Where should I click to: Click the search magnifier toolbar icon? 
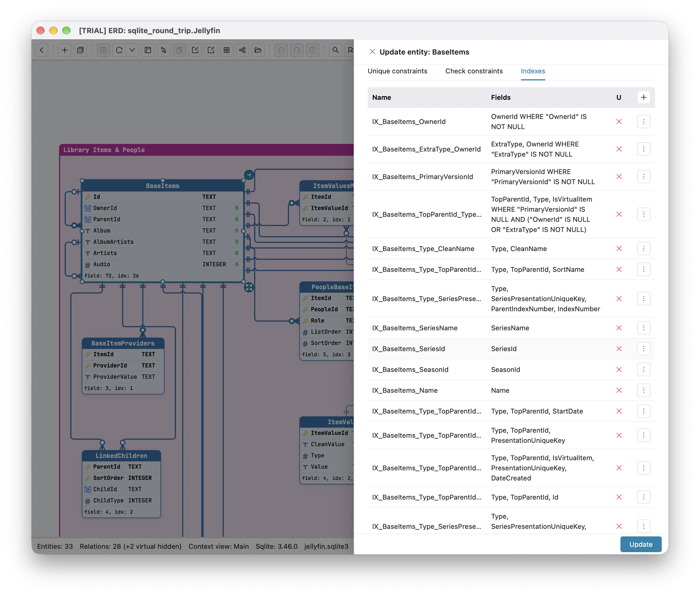pos(335,50)
